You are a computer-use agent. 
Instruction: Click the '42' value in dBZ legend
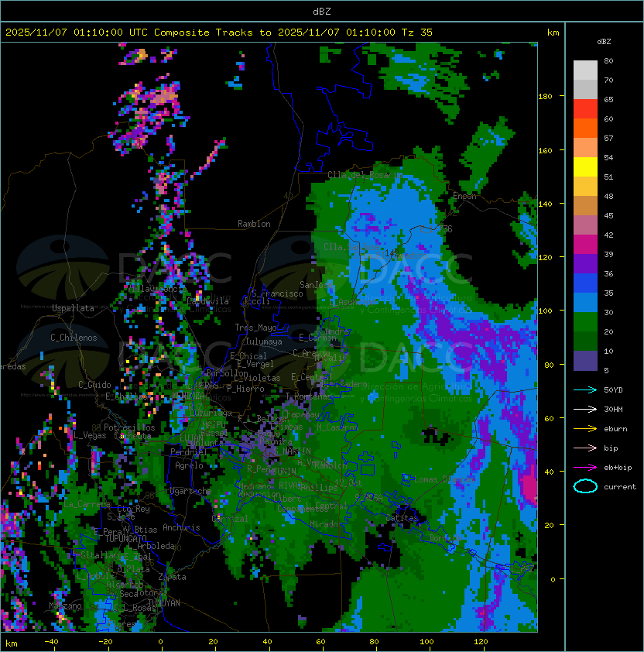point(608,235)
